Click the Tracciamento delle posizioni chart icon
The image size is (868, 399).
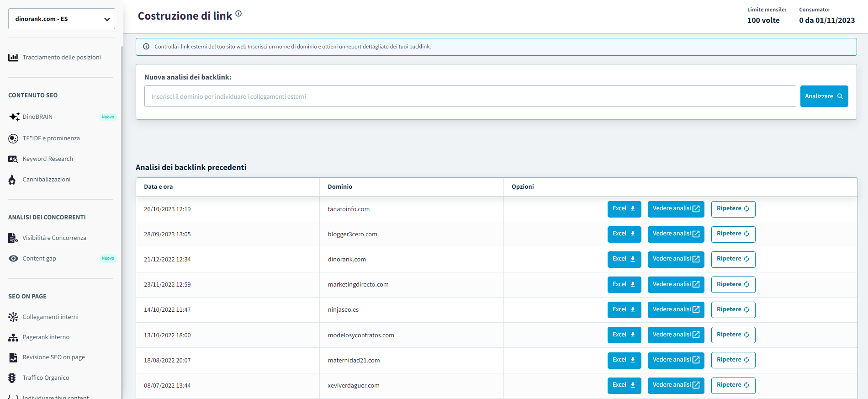click(13, 58)
